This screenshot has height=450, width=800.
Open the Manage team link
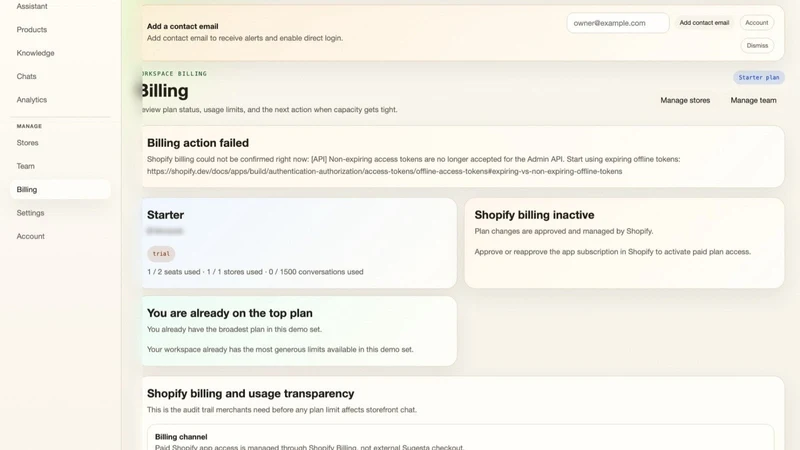(x=753, y=101)
